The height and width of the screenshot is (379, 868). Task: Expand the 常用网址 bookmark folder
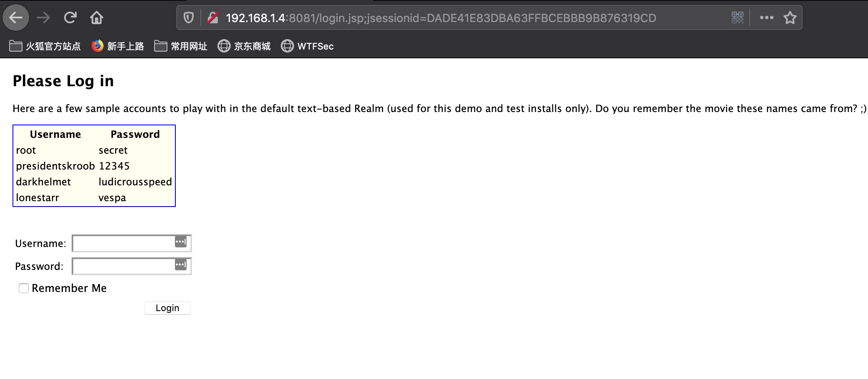[x=181, y=46]
